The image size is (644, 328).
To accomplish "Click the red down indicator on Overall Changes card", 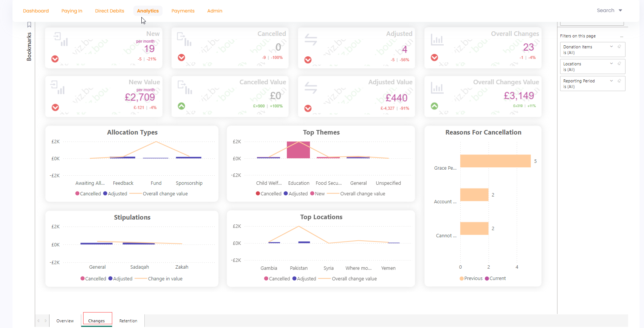I will pos(435,57).
